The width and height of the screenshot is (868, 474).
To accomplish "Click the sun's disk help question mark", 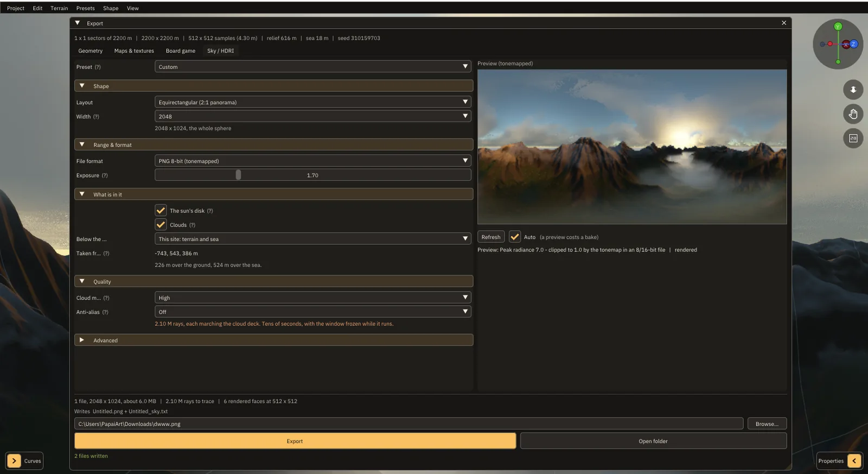I will tap(210, 211).
